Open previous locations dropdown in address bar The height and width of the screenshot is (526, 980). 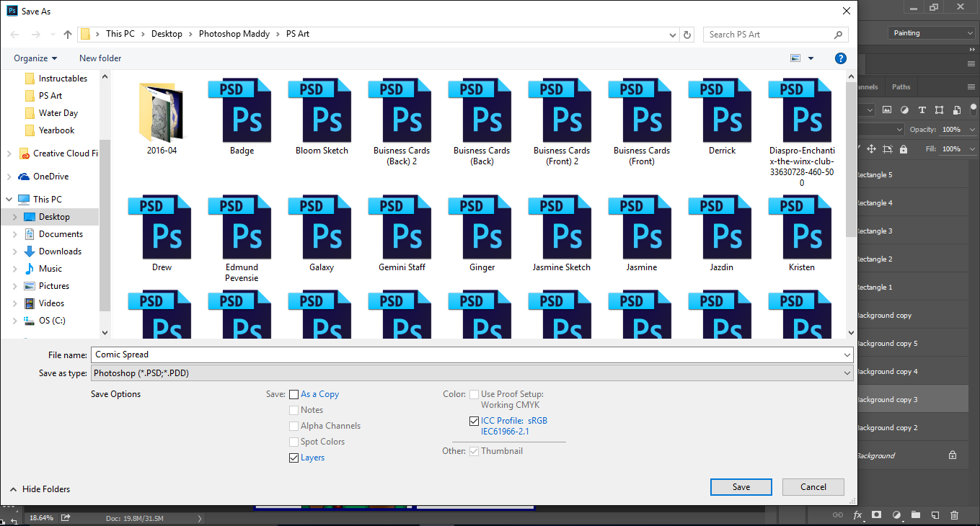click(674, 34)
